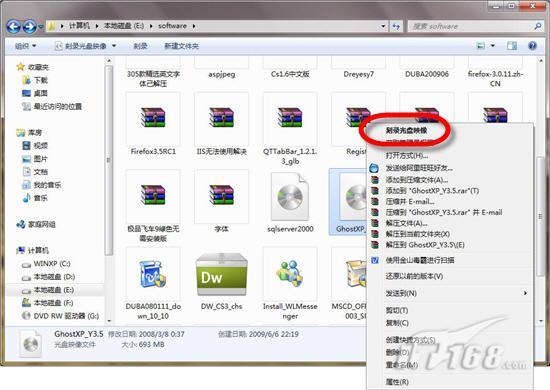The image size is (550, 390).
Task: Toggle the preview pane icon
Action: [512, 46]
